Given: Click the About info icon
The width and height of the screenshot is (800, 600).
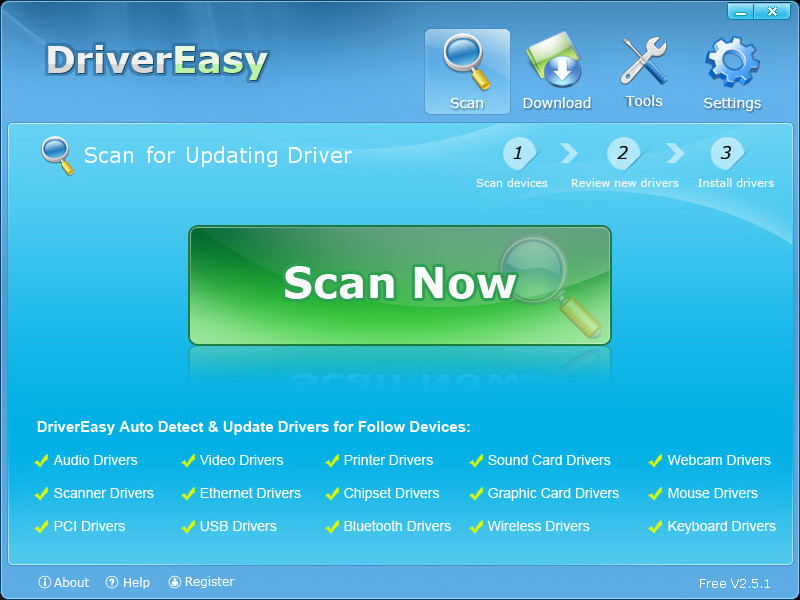Looking at the screenshot, I should [45, 582].
